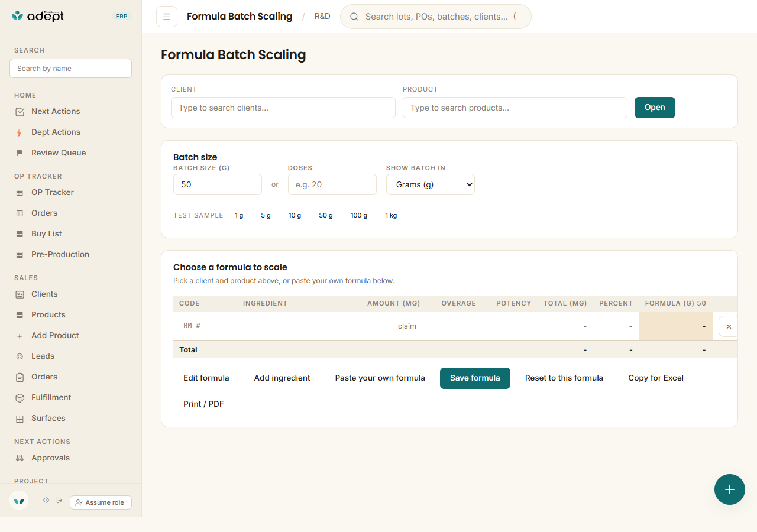Click the Adept logo in sidebar header
Viewport: 757px width, 532px height.
click(x=38, y=16)
